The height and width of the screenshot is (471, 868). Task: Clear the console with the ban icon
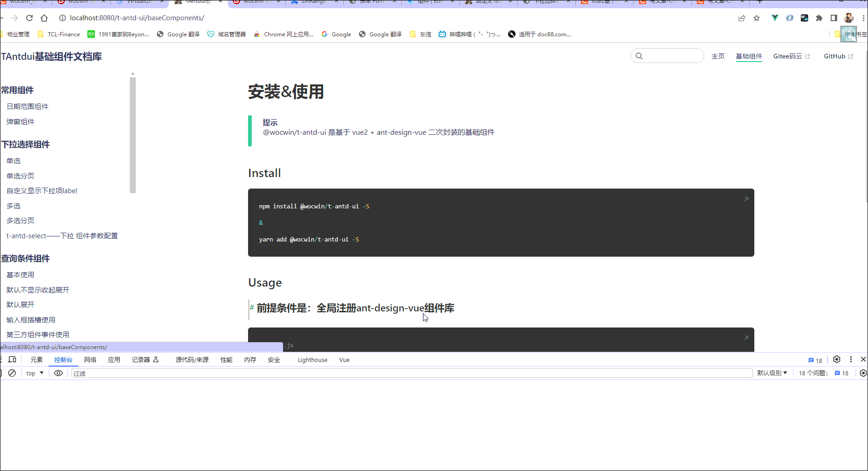coord(12,373)
